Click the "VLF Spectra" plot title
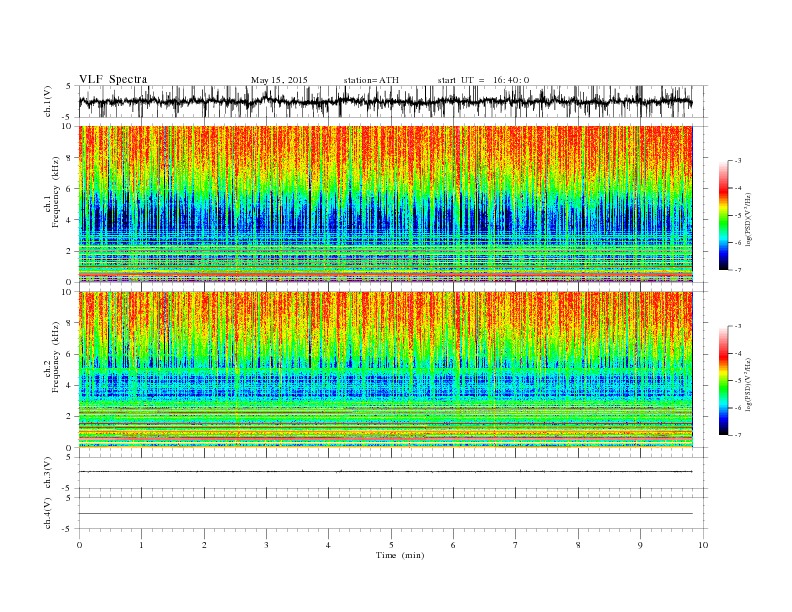The width and height of the screenshot is (792, 612). tap(113, 79)
